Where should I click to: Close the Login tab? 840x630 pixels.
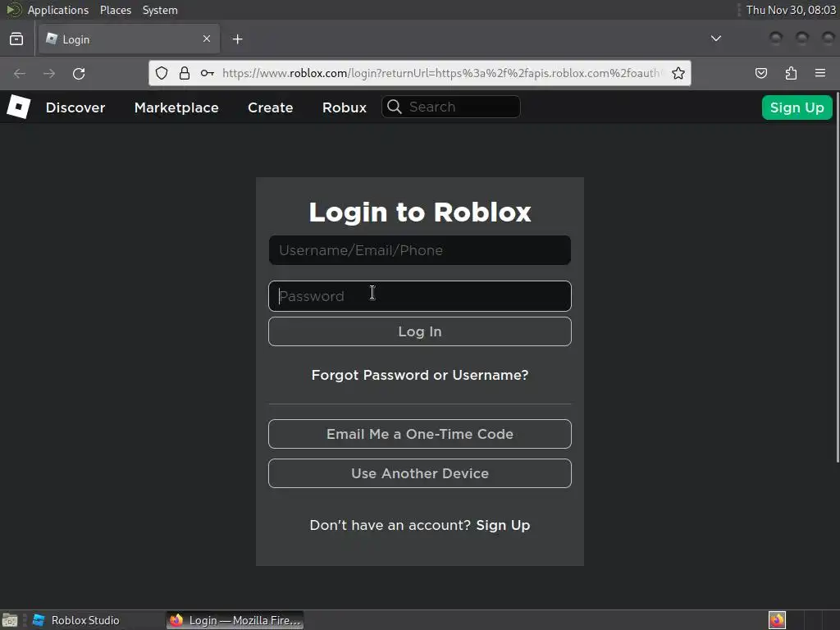pyautogui.click(x=207, y=39)
